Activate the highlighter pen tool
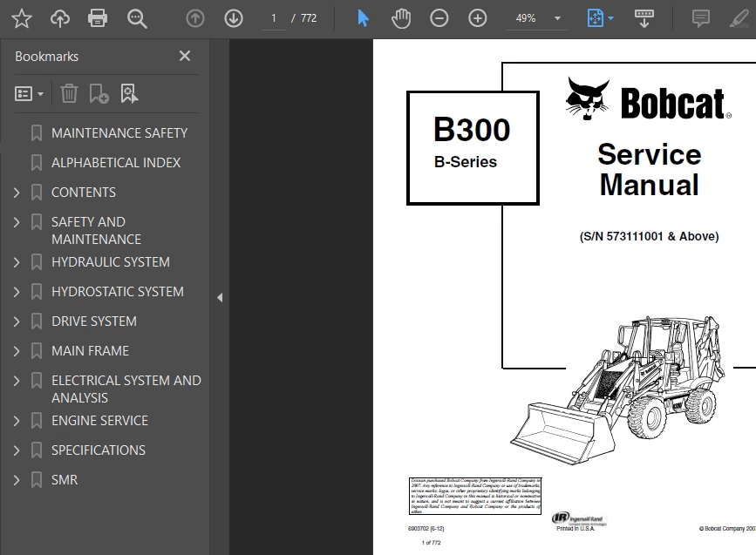Screen dimensions: 756x555 point(739,17)
